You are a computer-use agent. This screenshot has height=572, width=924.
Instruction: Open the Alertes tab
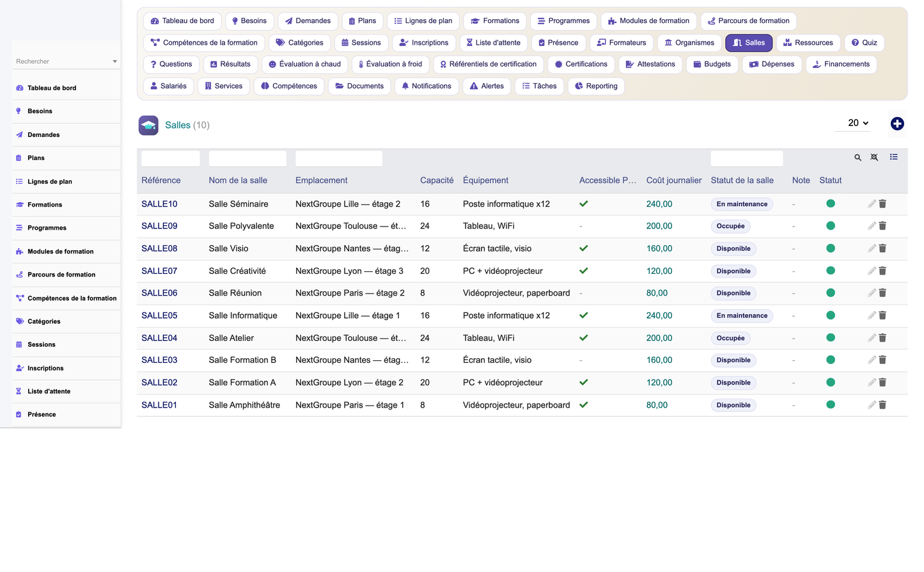487,86
